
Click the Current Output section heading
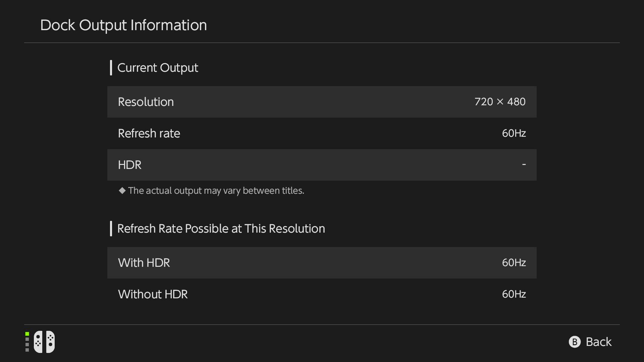158,68
